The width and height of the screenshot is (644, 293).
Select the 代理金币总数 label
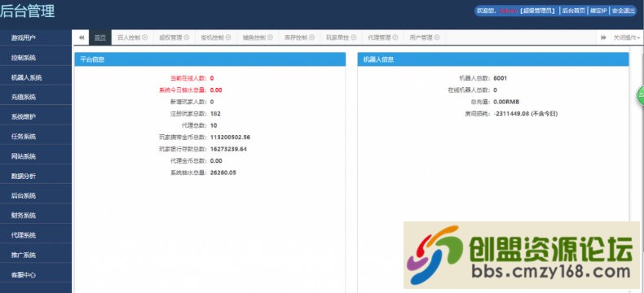coord(188,161)
